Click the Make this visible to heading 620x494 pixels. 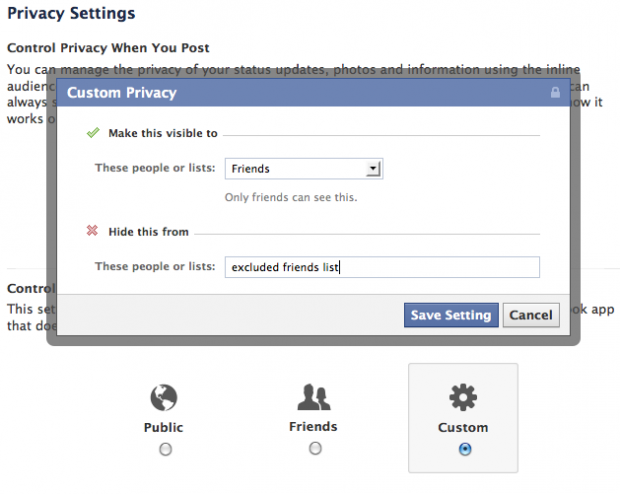click(161, 134)
